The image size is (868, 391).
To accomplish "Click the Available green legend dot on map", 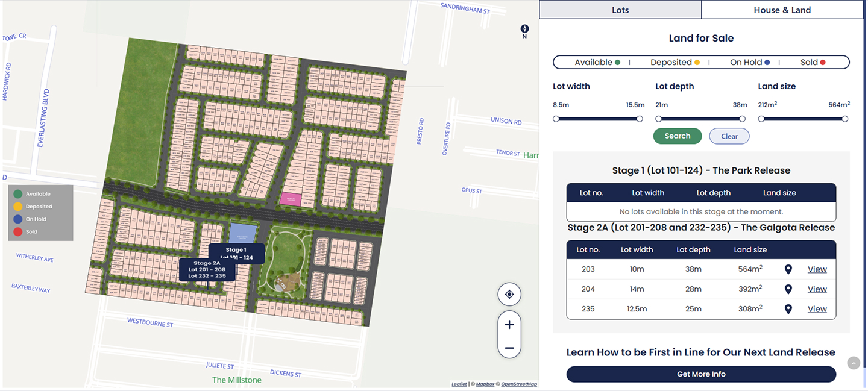I will [x=18, y=194].
